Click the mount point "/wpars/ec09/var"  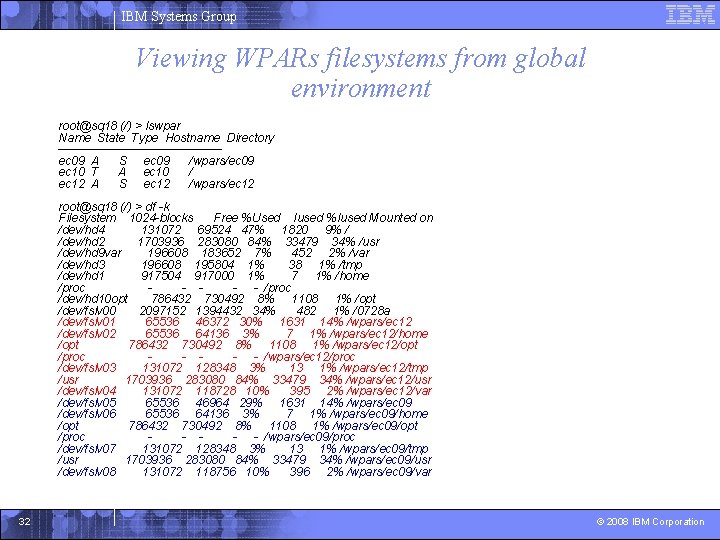tap(389, 472)
